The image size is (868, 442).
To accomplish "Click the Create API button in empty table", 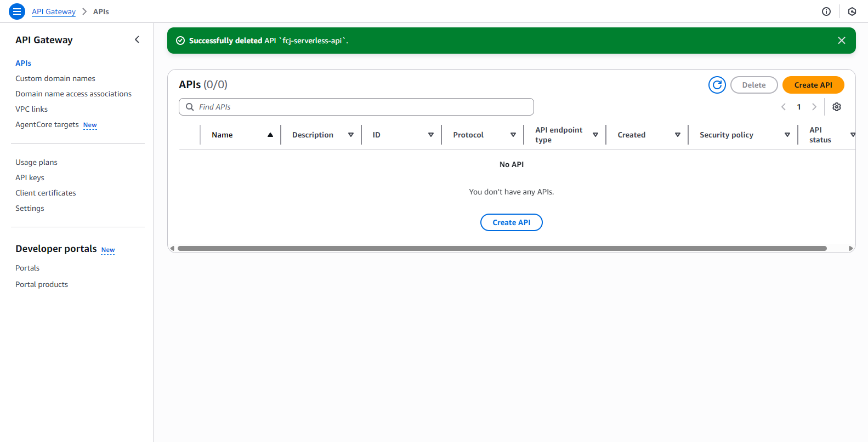I will point(512,222).
